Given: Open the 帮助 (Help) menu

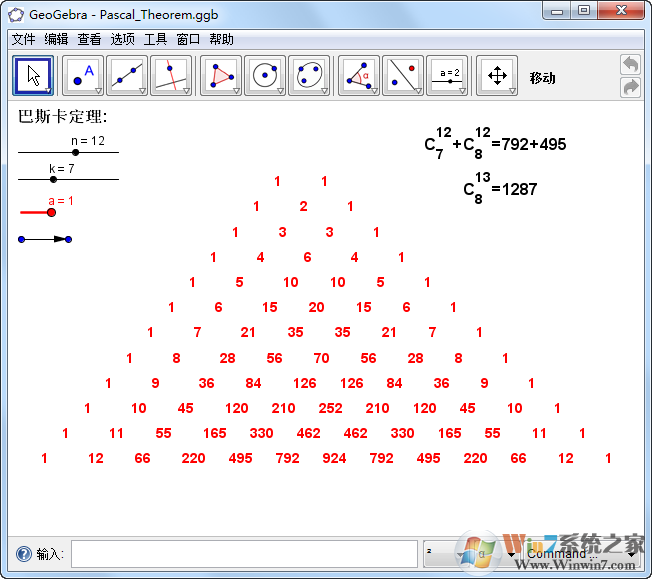Looking at the screenshot, I should tap(221, 40).
